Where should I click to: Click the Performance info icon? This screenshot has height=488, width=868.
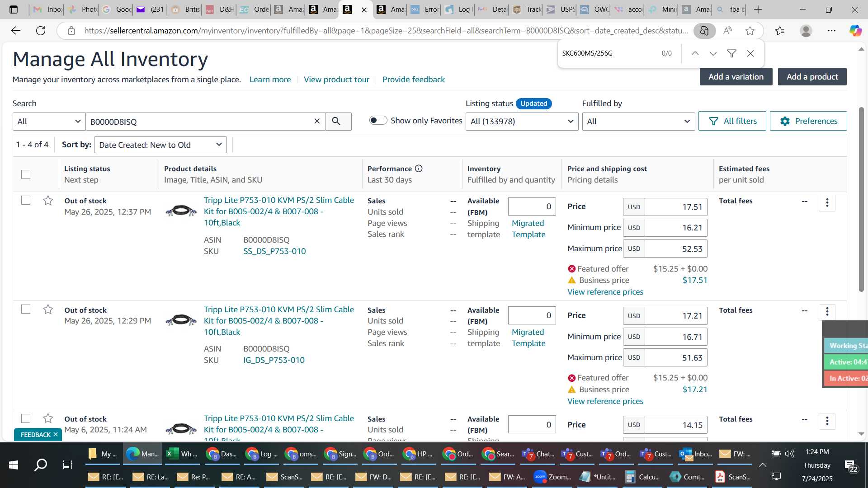click(x=419, y=169)
